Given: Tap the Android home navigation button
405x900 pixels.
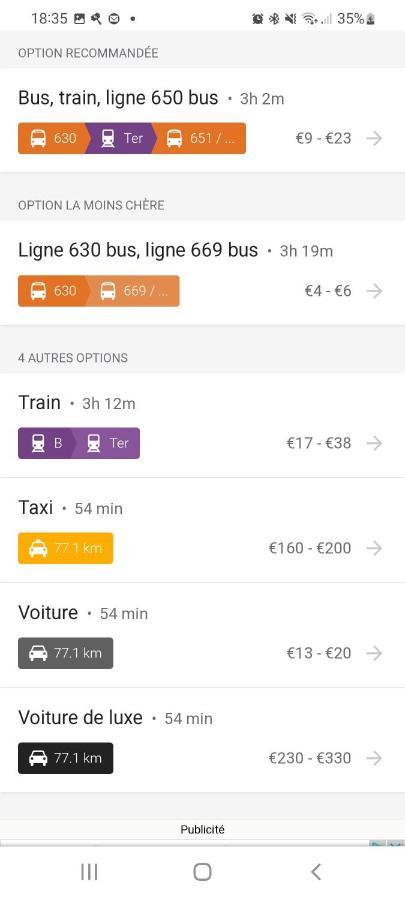Looking at the screenshot, I should tap(202, 871).
